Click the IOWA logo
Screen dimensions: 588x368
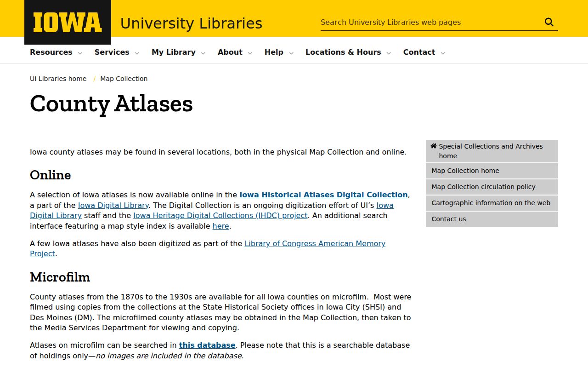68,22
